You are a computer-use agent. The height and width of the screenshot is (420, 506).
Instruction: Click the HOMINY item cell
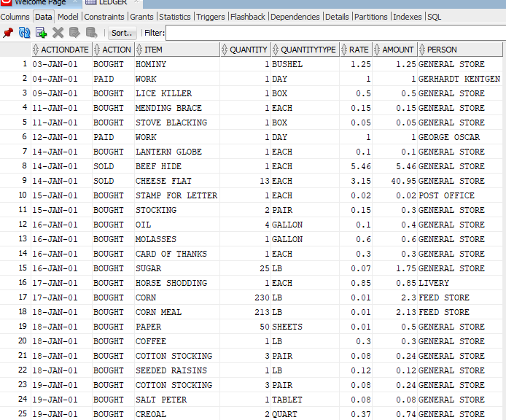[177, 64]
